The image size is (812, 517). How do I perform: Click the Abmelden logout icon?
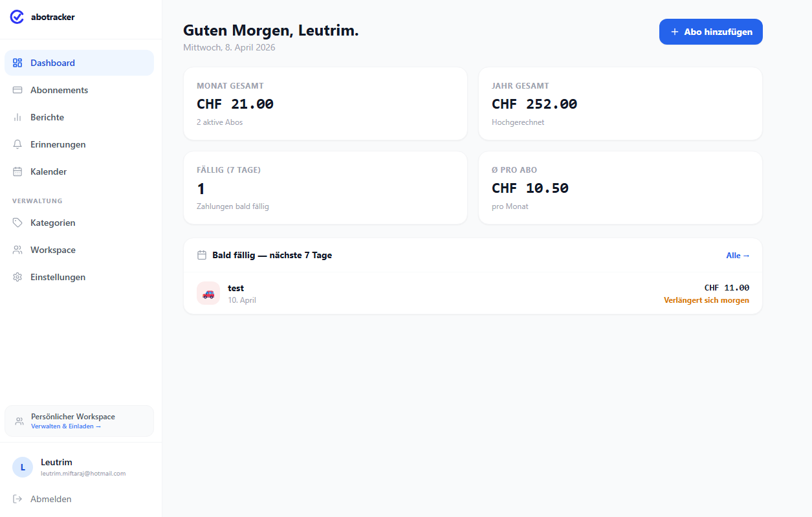17,499
